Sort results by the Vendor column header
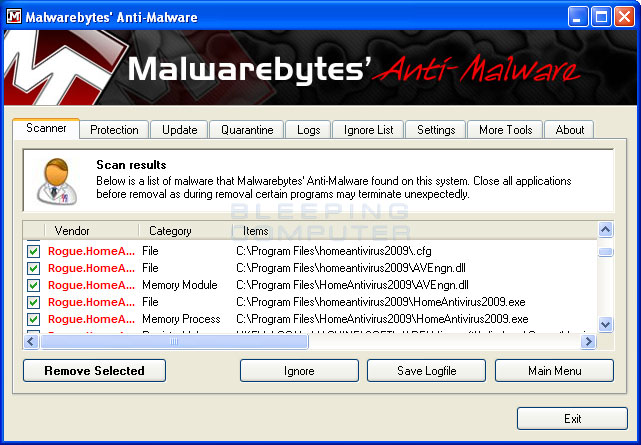641x445 pixels. [x=91, y=231]
